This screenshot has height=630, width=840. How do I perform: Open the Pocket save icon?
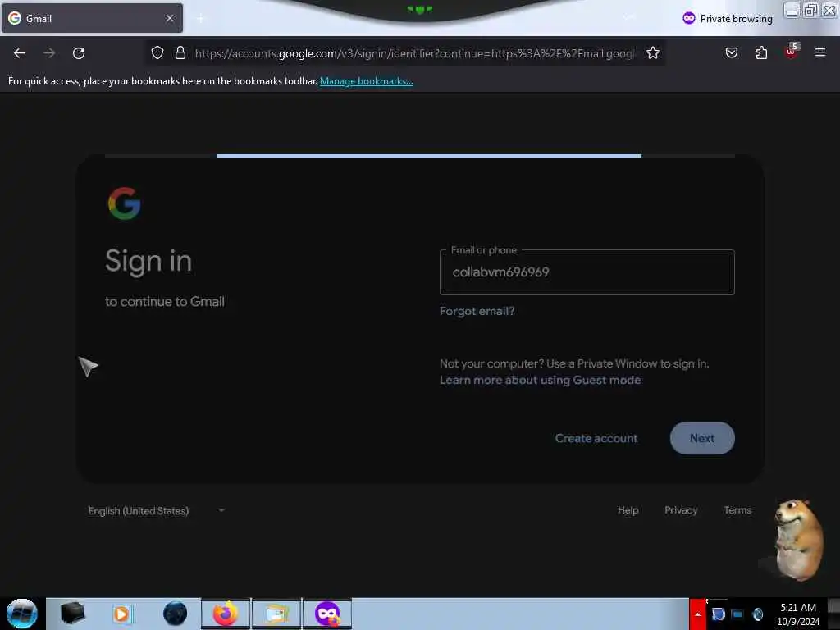[x=731, y=52]
